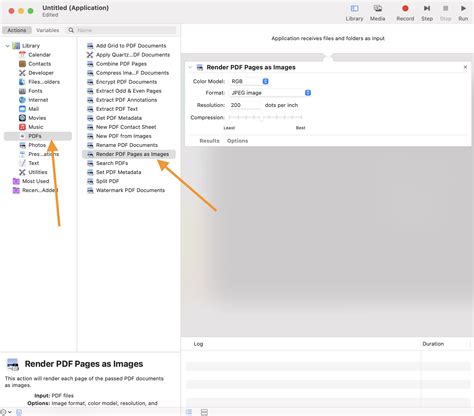Viewport: 474px width, 416px height.
Task: Collapse the Library tree
Action: (7, 46)
